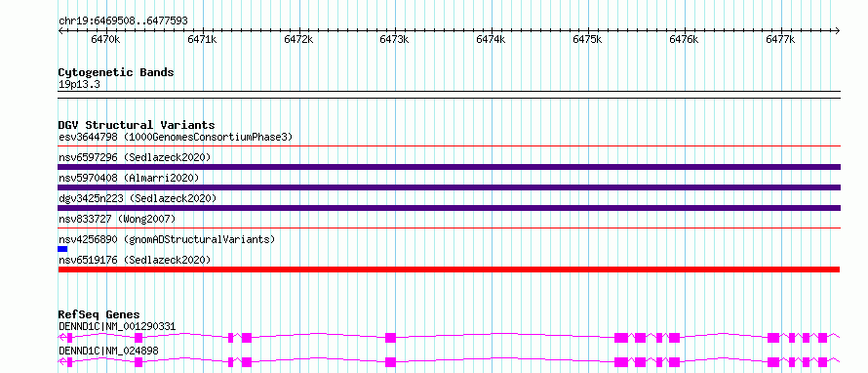Click the ruler's left arrowhead
868x373 pixels.
[x=60, y=31]
